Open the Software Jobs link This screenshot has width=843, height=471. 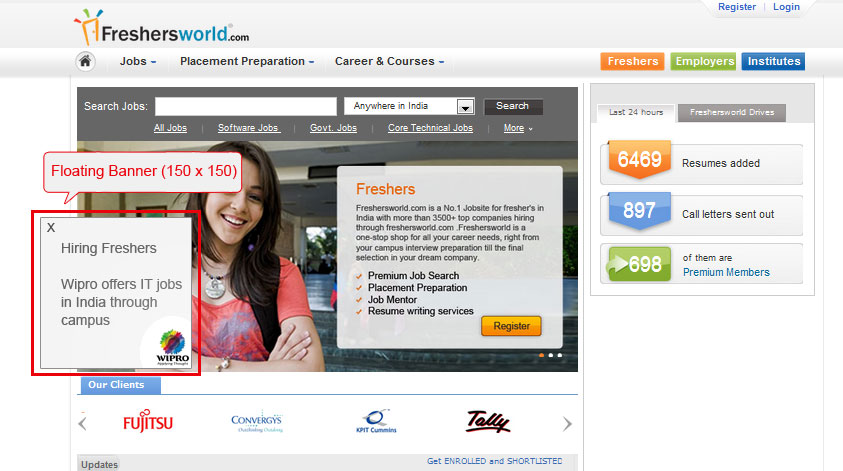coord(248,128)
